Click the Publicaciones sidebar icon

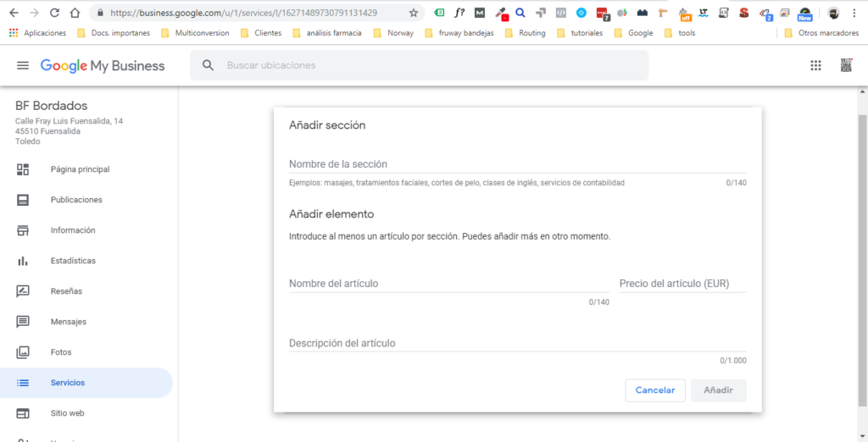click(23, 200)
